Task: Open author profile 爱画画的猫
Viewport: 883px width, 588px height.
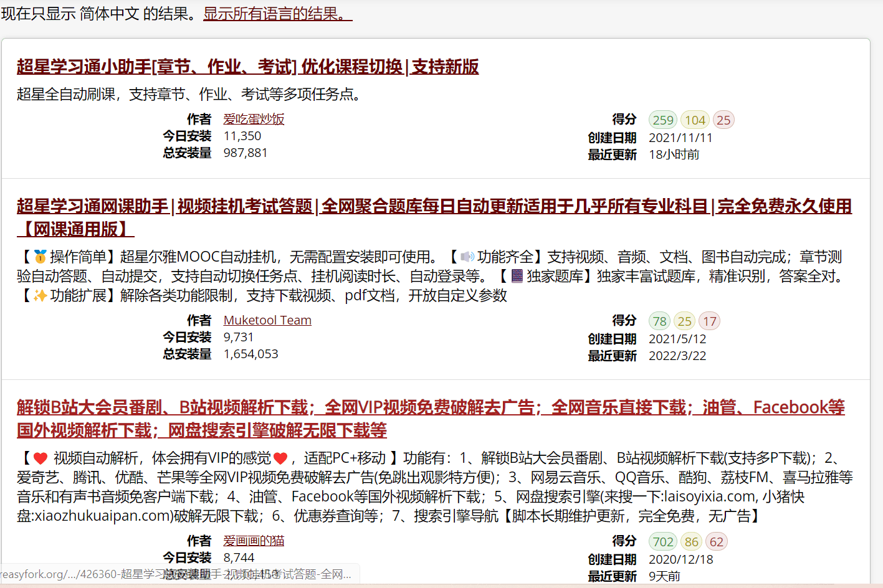Action: click(x=254, y=541)
